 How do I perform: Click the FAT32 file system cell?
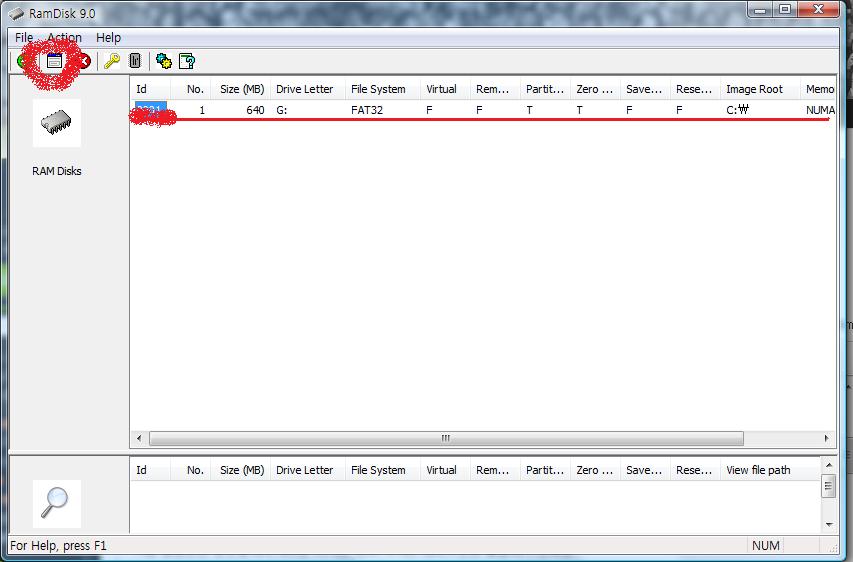tap(367, 110)
